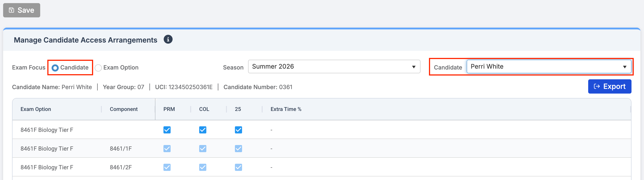This screenshot has height=180, width=644.
Task: Open the Candidate dropdown showing Perri White
Action: coord(549,67)
